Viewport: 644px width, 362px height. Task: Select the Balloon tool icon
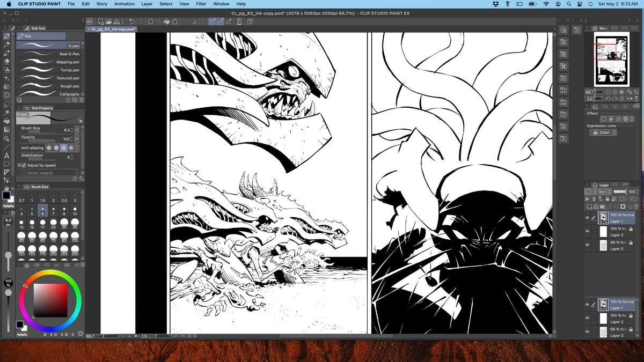click(7, 164)
